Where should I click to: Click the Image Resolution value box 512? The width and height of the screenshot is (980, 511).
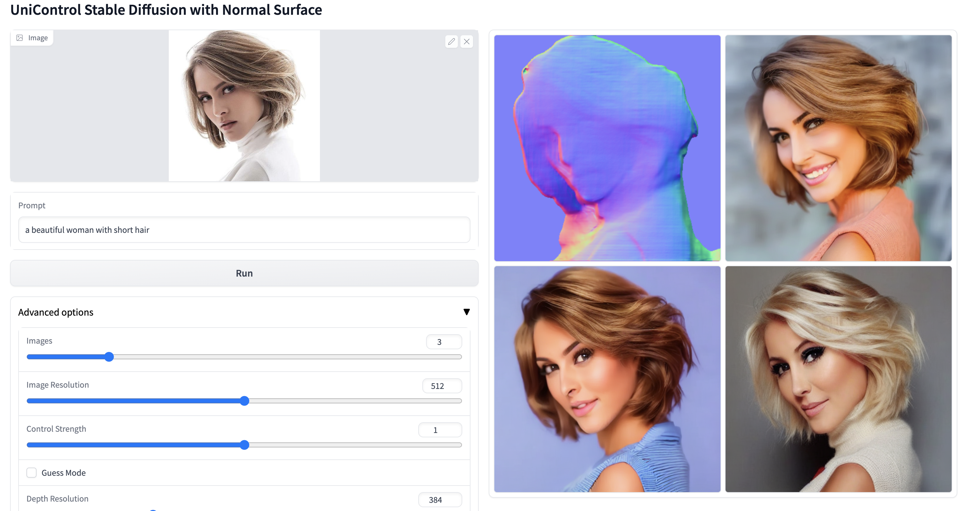(x=442, y=386)
